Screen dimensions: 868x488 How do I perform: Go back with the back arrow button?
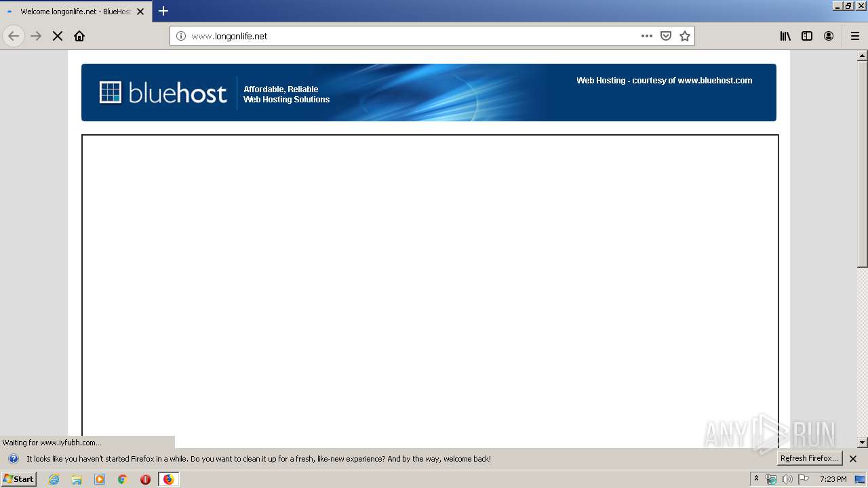[14, 36]
